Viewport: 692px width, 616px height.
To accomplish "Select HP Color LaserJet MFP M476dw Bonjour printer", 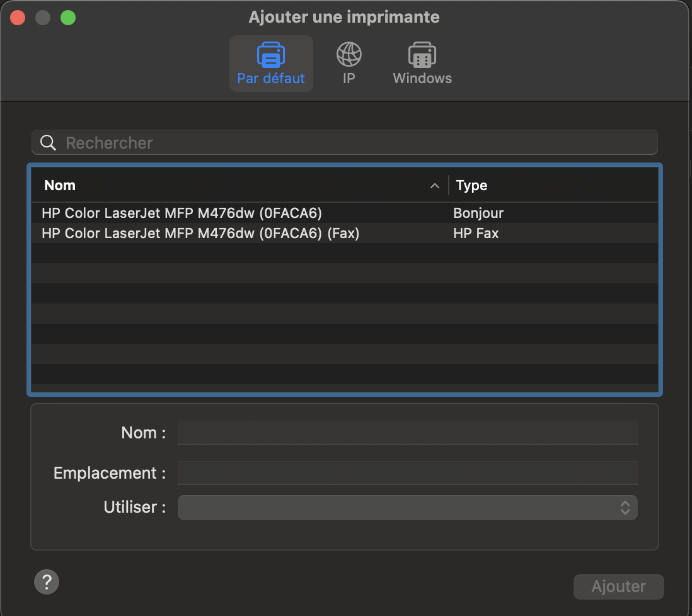I will coord(345,213).
